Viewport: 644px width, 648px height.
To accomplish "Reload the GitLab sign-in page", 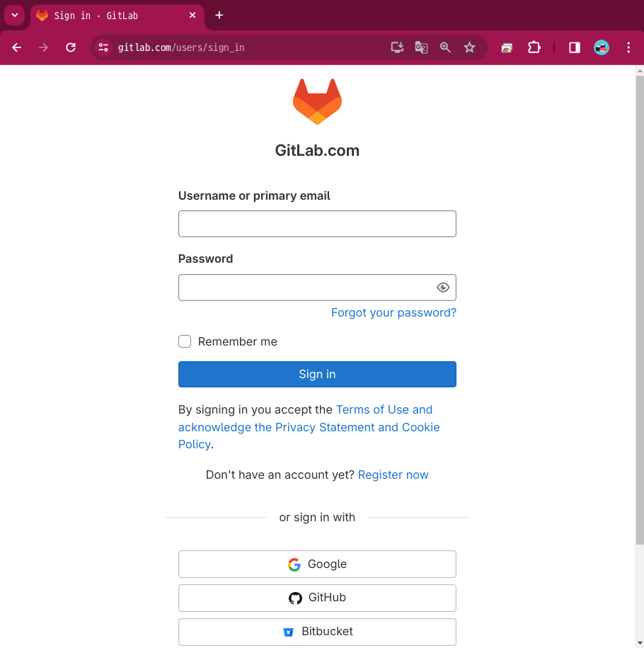I will pos(71,47).
